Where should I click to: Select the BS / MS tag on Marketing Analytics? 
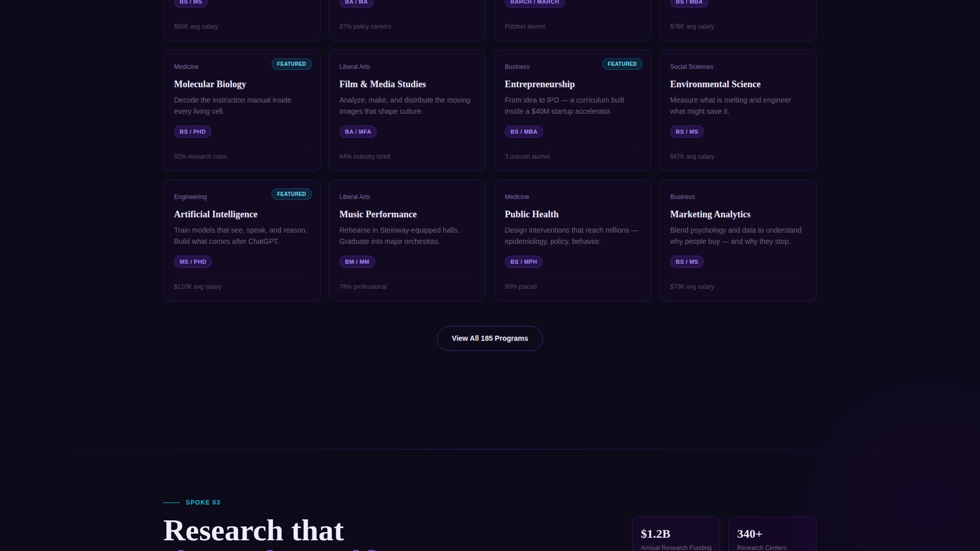[x=687, y=262]
